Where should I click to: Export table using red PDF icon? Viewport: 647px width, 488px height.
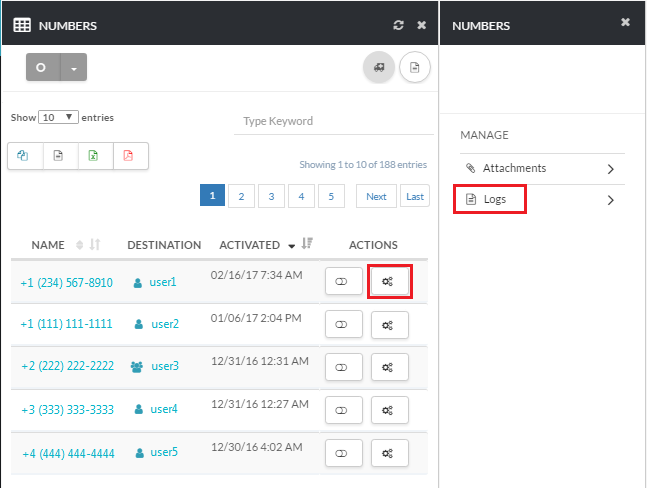(129, 156)
